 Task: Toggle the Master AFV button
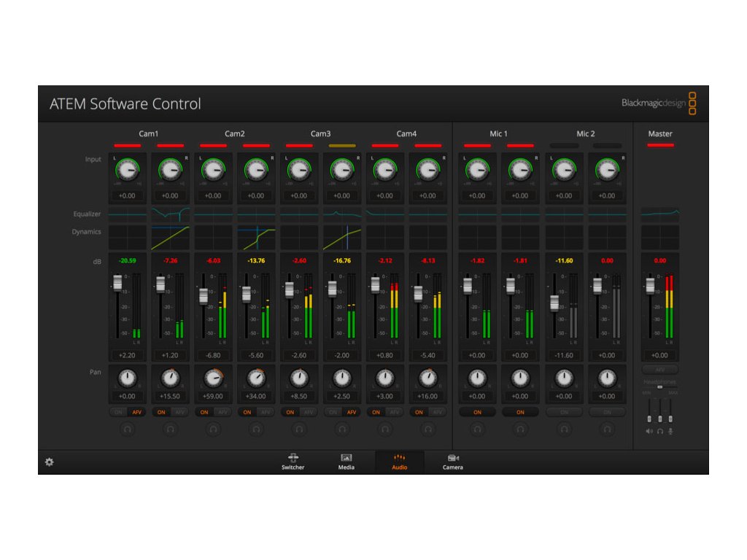[x=659, y=370]
